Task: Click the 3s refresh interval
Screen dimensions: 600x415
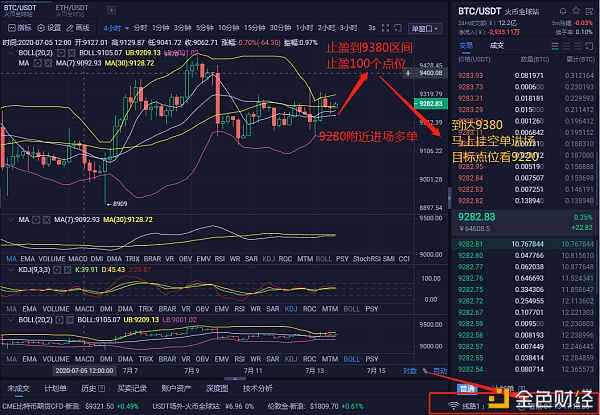Action: pos(372,28)
